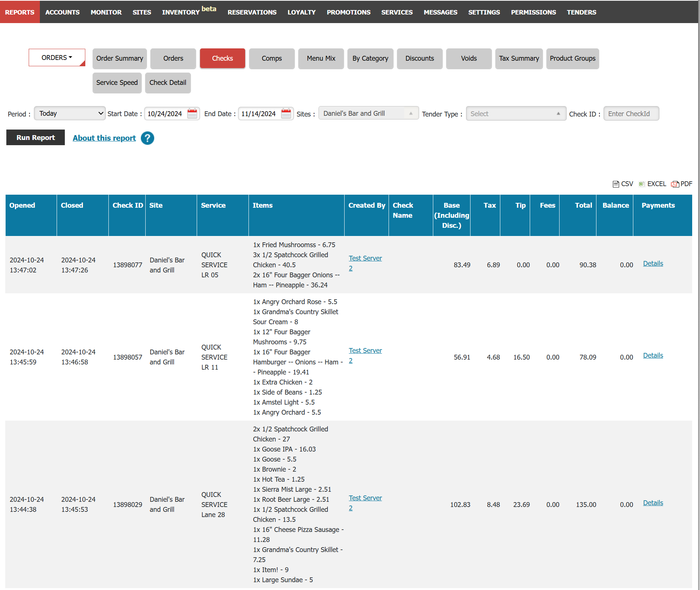
Task: Focus the Check ID input field
Action: (x=631, y=114)
